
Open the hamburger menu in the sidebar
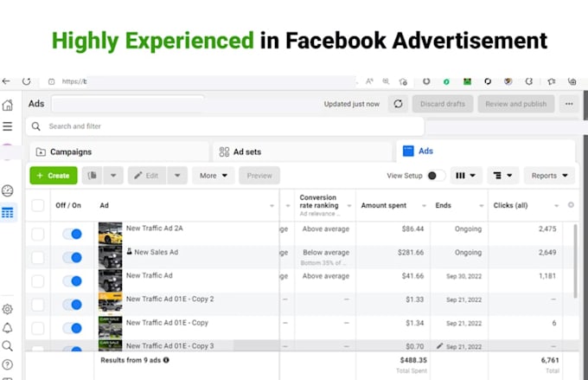pos(8,126)
